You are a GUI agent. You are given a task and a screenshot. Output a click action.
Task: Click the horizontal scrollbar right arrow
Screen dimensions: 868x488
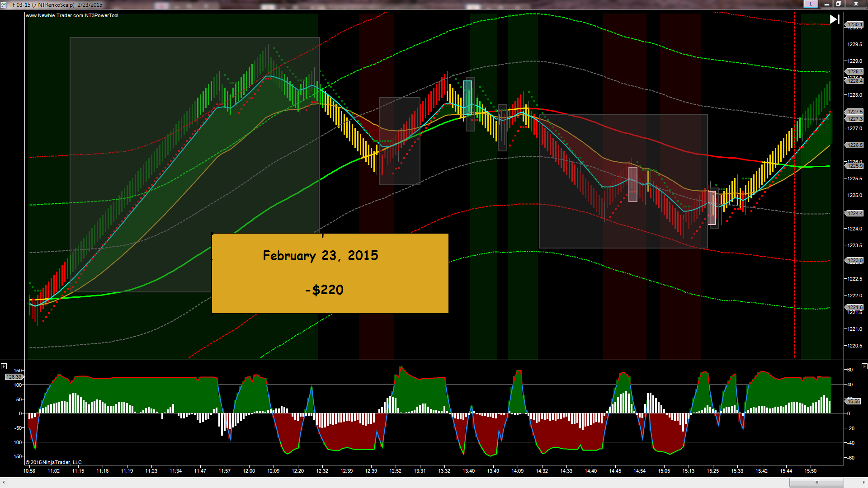[864, 483]
